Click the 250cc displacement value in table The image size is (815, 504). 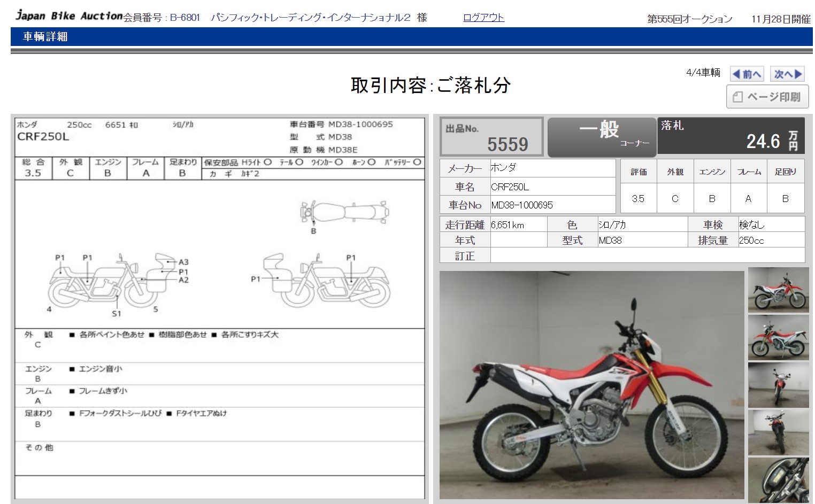pos(751,241)
